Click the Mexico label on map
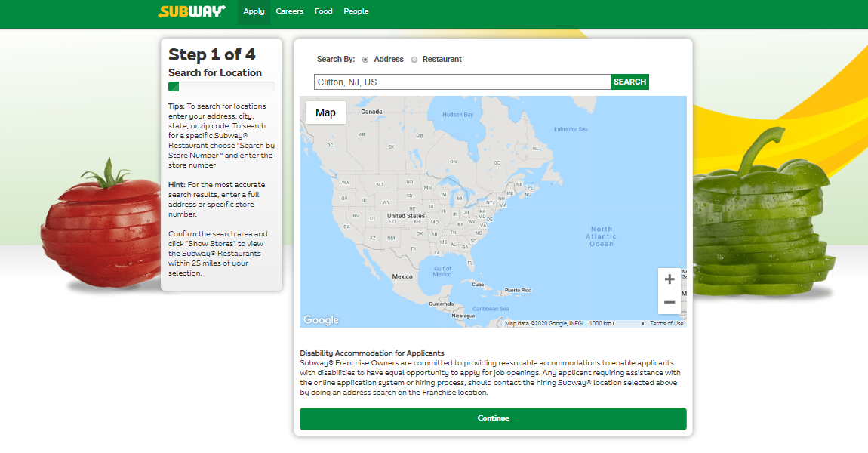Viewport: 868px width, 453px height. coord(402,276)
